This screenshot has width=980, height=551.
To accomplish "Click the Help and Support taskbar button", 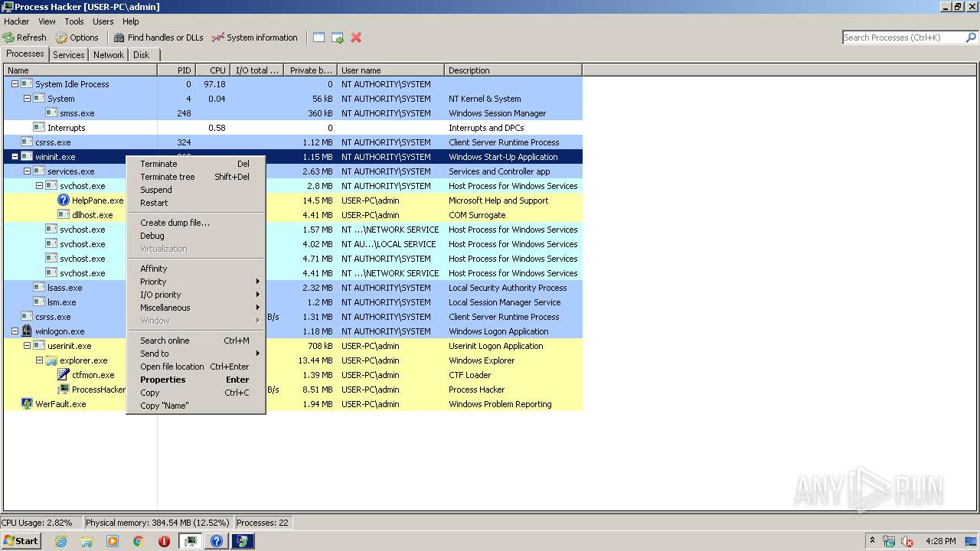I will click(217, 541).
